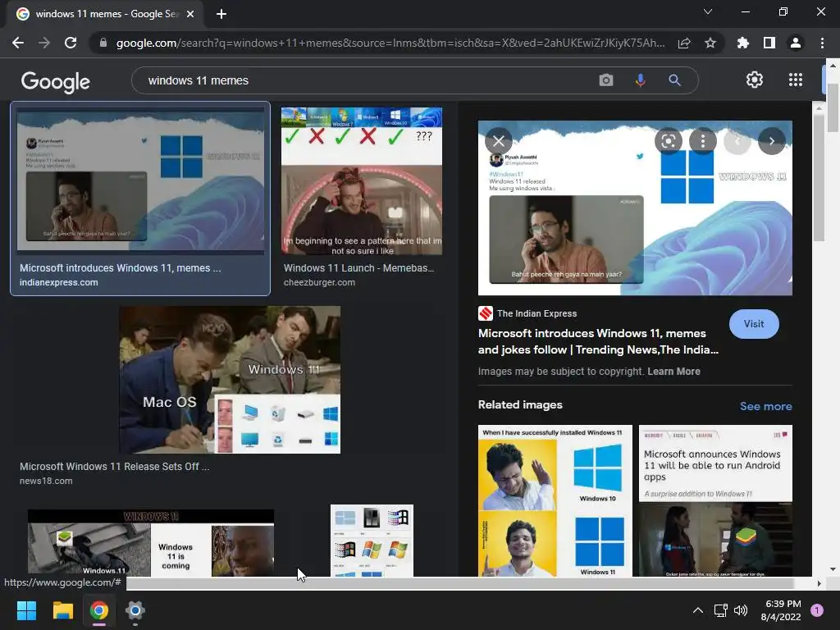Open the Mac OS vs Windows 11 meme
This screenshot has width=840, height=630.
tap(230, 380)
